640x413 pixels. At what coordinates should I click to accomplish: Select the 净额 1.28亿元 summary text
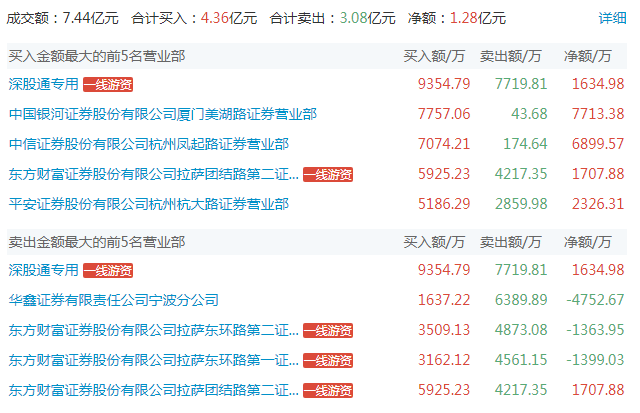click(457, 18)
